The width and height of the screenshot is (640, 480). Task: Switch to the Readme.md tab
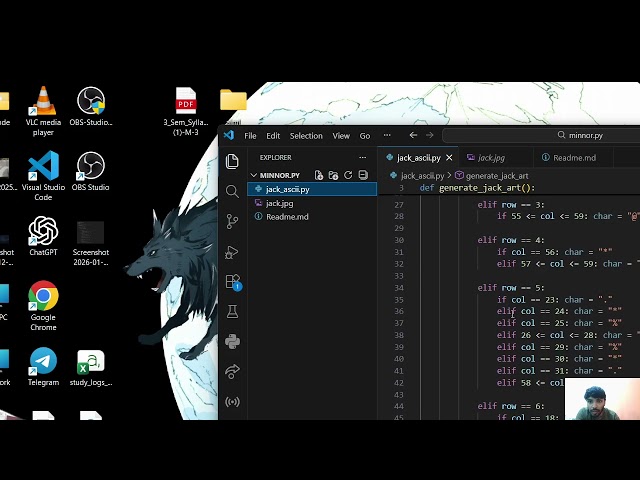click(x=574, y=158)
